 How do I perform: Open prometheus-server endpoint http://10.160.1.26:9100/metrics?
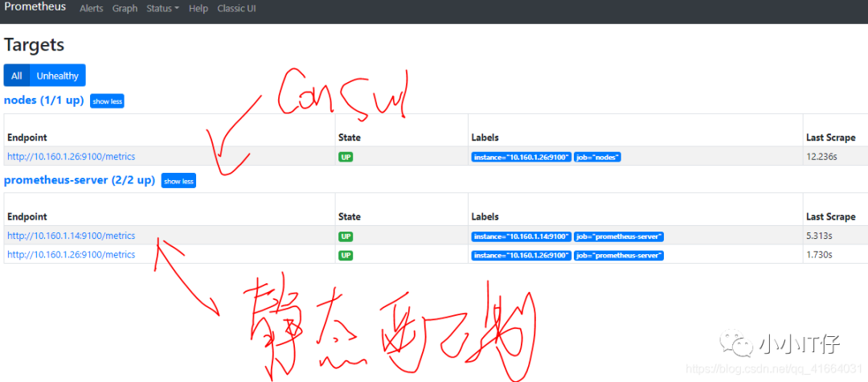[71, 255]
